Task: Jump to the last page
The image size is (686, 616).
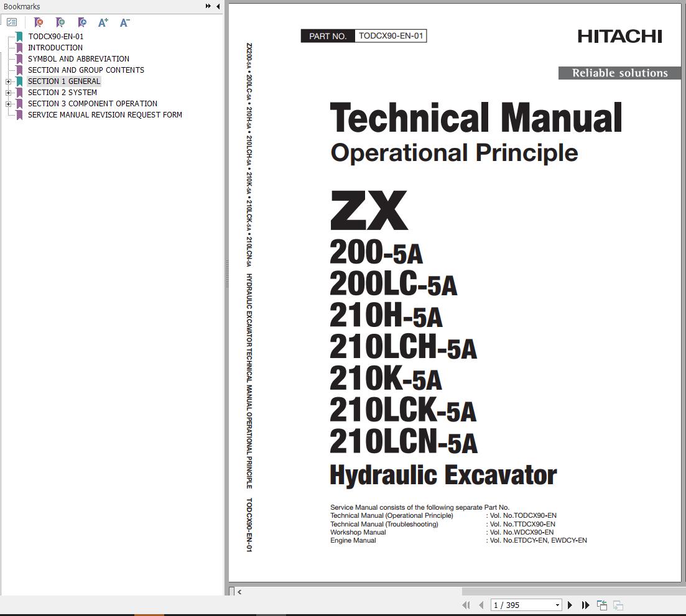Action: click(585, 605)
